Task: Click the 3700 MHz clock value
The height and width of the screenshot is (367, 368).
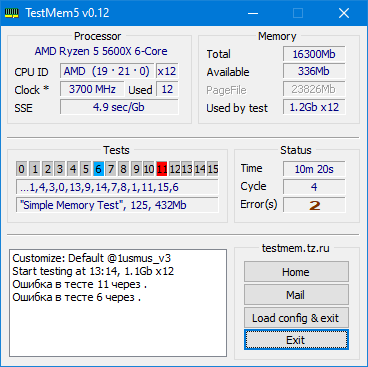Action: tap(92, 89)
